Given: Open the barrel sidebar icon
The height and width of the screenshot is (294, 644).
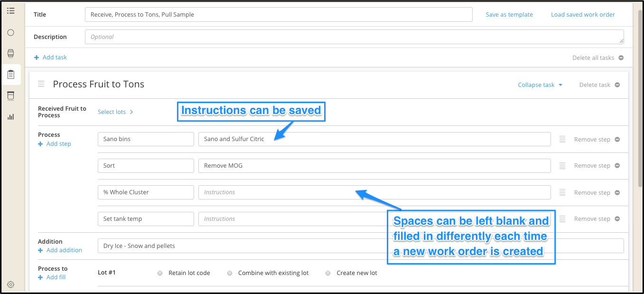Looking at the screenshot, I should [x=10, y=53].
